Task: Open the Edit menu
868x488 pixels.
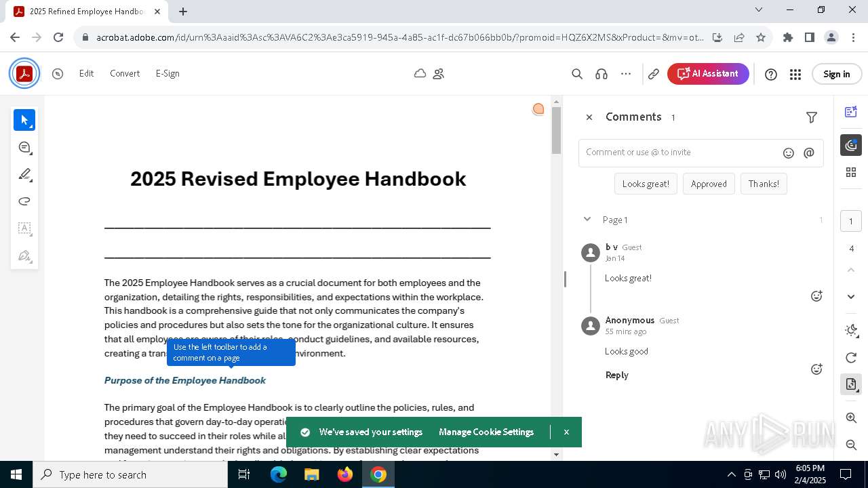Action: [x=86, y=74]
